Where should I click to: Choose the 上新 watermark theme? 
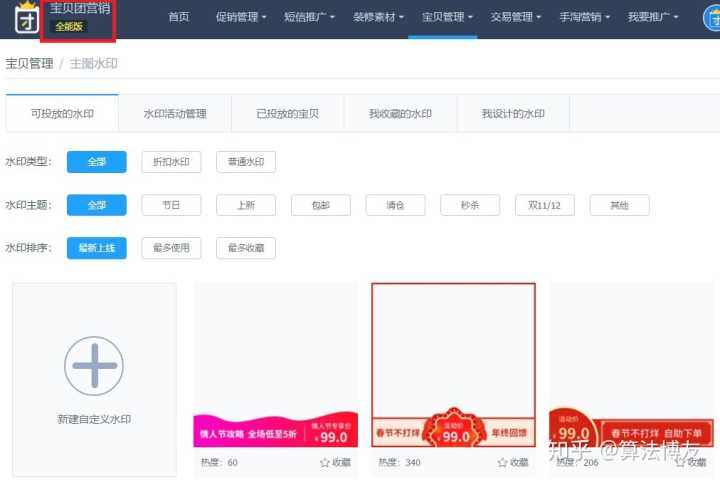coord(246,205)
